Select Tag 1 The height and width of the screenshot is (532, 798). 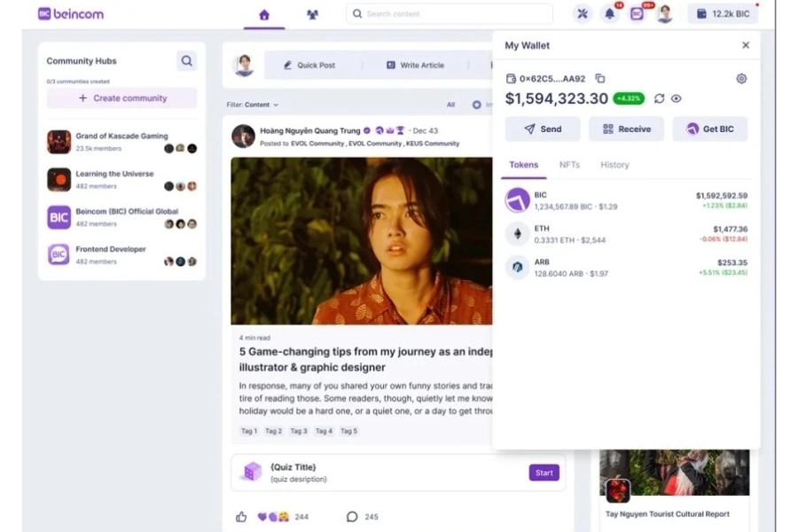249,431
